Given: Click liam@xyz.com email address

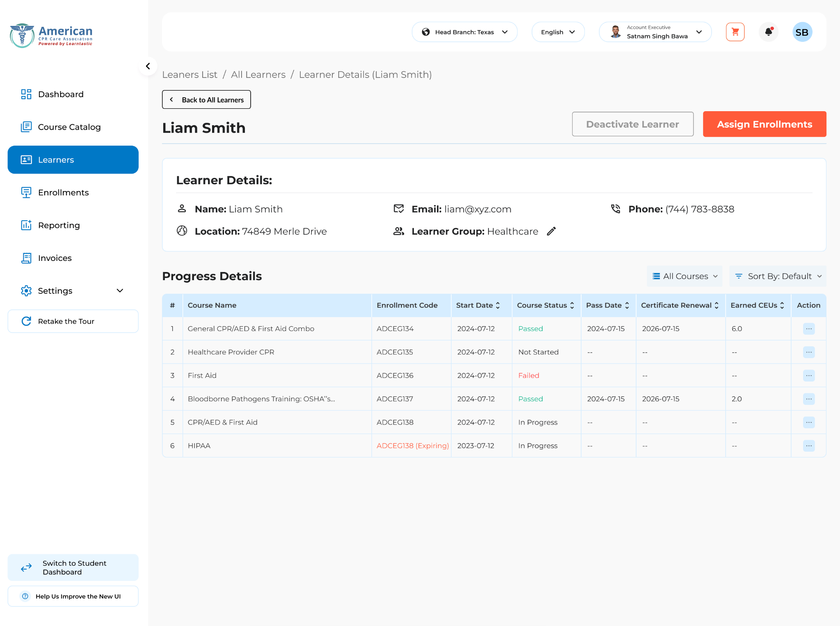Looking at the screenshot, I should (x=478, y=209).
